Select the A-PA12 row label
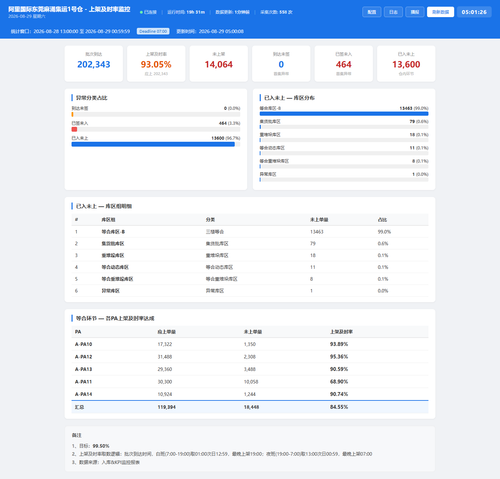This screenshot has height=479, width=500. pos(83,357)
